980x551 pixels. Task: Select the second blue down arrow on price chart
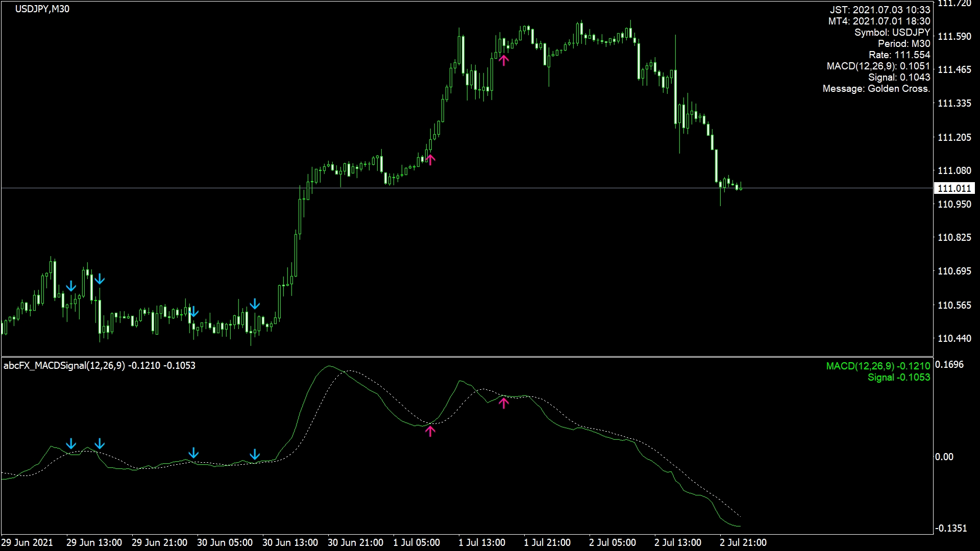click(100, 279)
